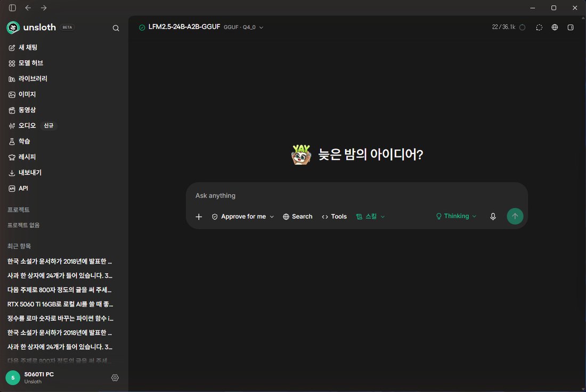
Task: Open the API page
Action: click(63, 189)
